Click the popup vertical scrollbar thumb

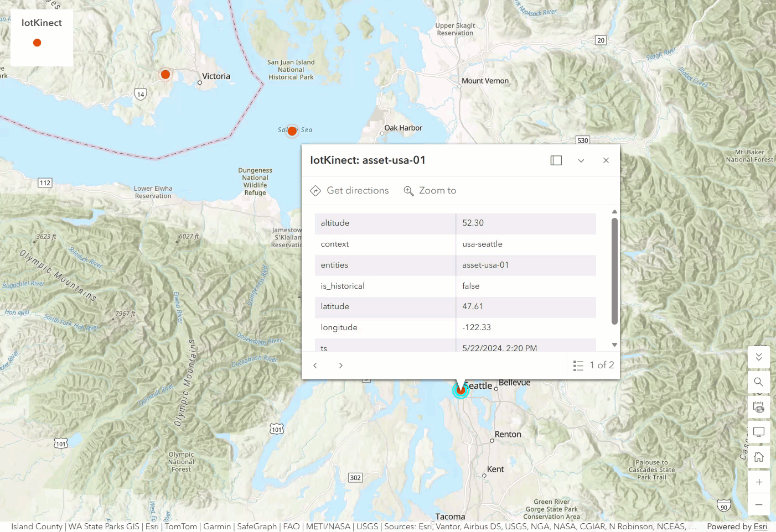click(x=614, y=271)
